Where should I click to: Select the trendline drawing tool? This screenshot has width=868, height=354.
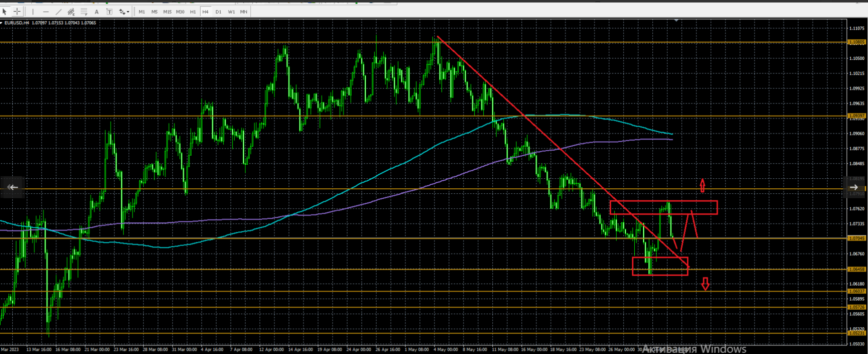coord(58,12)
